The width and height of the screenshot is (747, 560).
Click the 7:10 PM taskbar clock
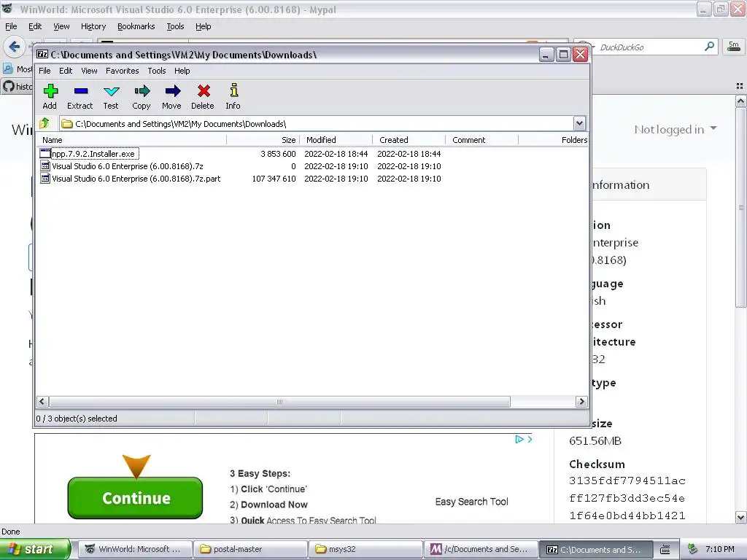pos(720,549)
